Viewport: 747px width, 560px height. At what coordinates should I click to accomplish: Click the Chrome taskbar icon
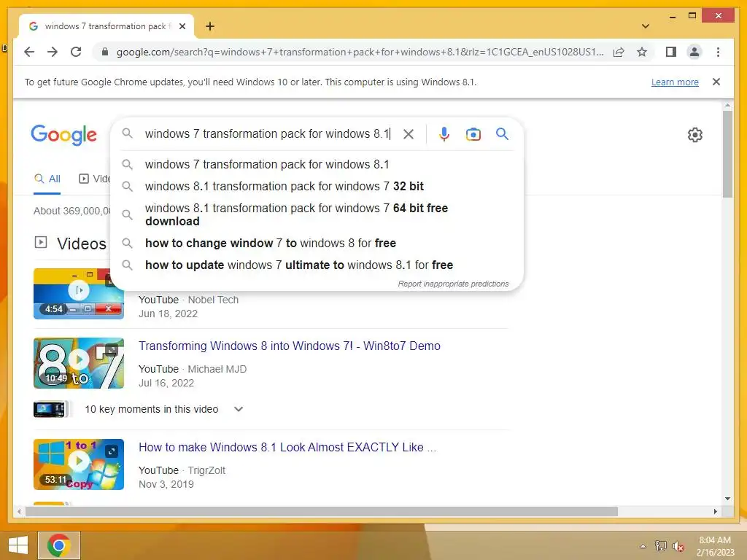59,545
